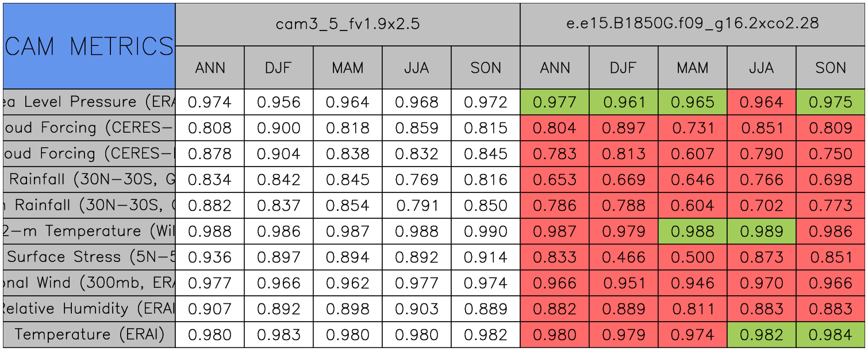The width and height of the screenshot is (868, 351).
Task: Click the 2-m Temperature row label
Action: [x=89, y=231]
